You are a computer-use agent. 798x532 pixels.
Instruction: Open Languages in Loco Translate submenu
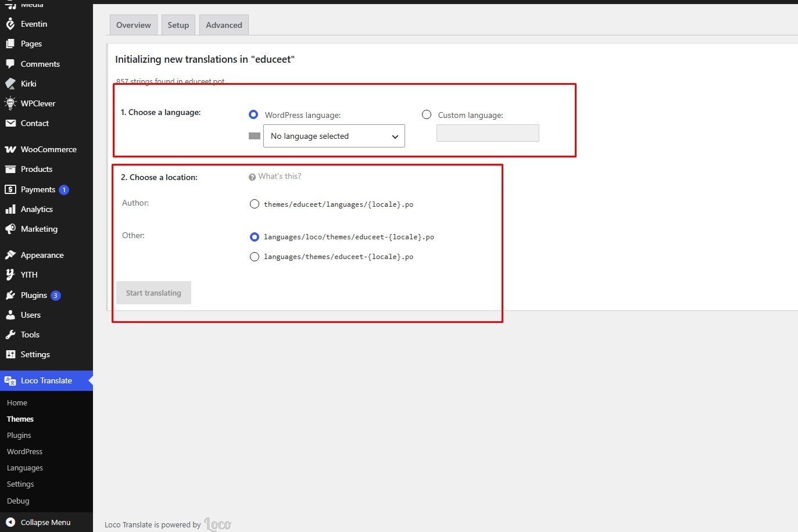pos(25,468)
